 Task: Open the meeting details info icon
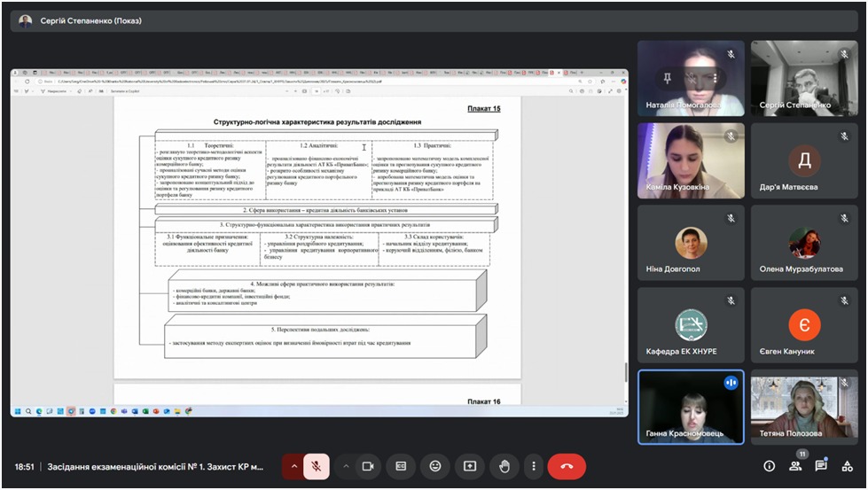coord(769,466)
